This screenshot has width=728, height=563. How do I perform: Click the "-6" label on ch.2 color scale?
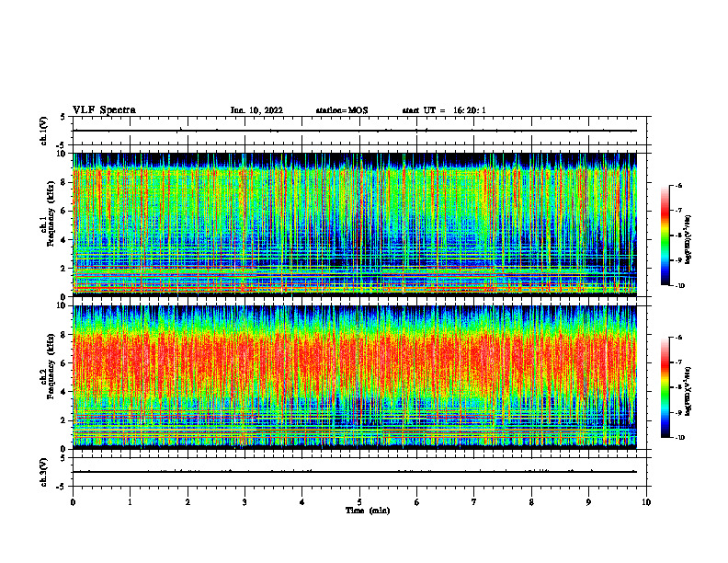coord(678,338)
